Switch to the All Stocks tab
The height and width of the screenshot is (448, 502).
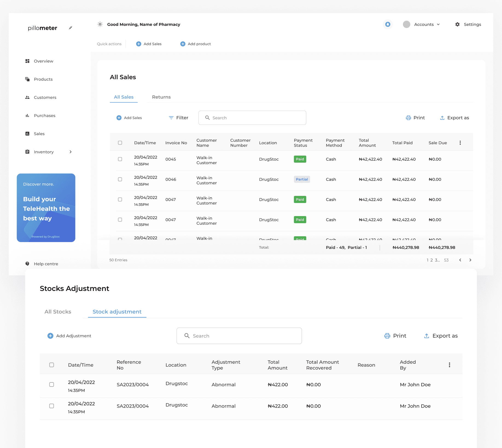pos(58,312)
